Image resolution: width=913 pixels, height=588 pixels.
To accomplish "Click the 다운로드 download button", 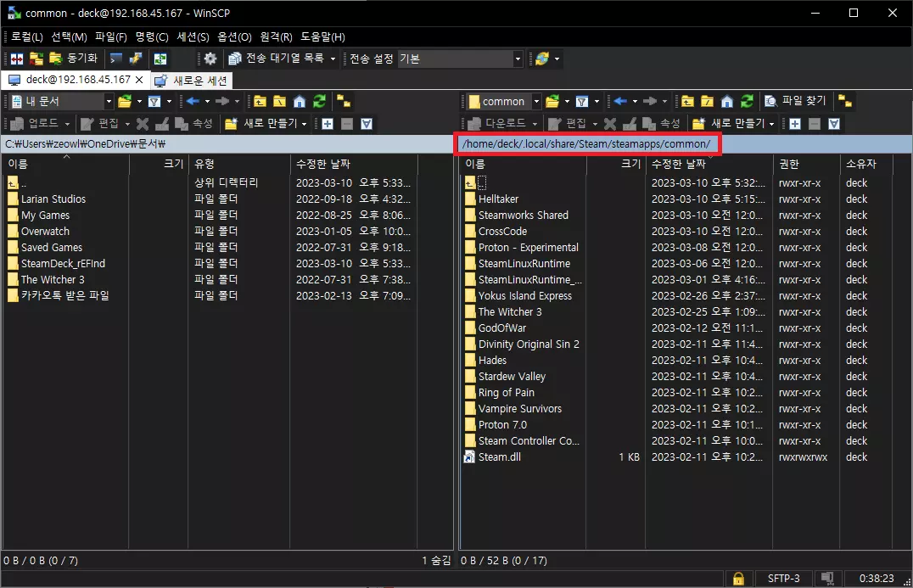I will coord(496,123).
